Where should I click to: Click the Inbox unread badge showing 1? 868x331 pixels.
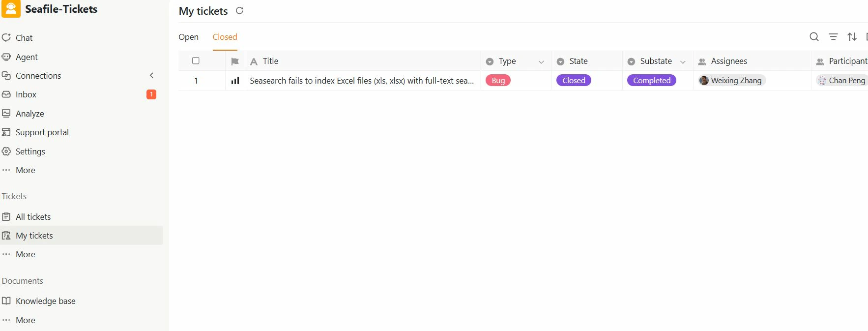(151, 94)
